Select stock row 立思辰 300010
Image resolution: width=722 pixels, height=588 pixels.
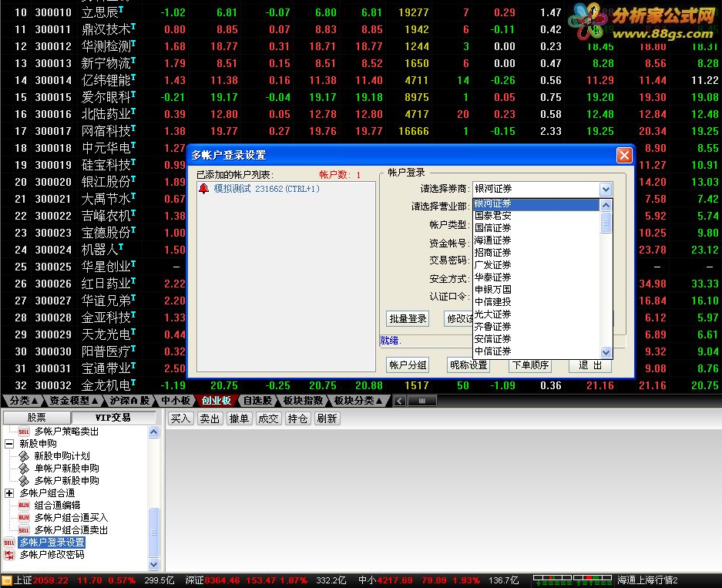[x=361, y=12]
